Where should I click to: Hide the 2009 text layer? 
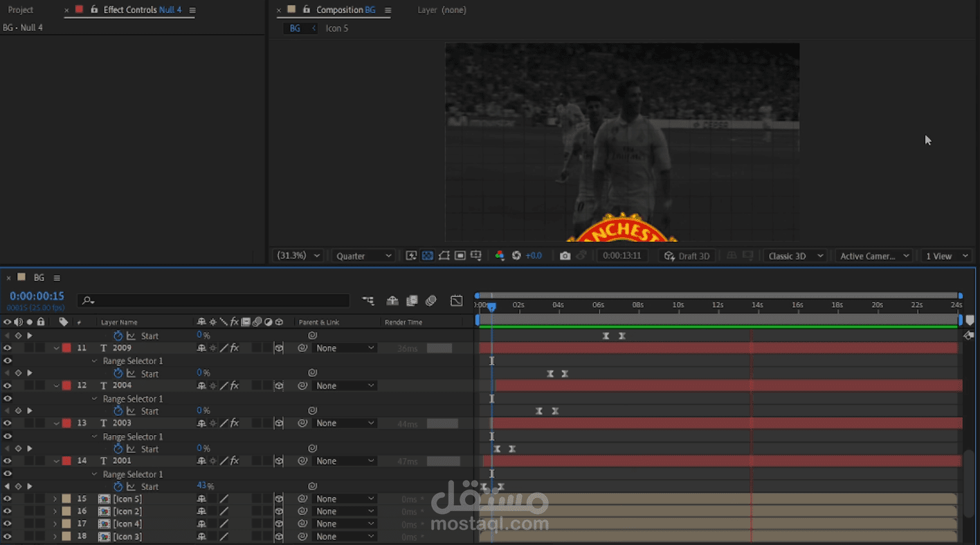8,348
